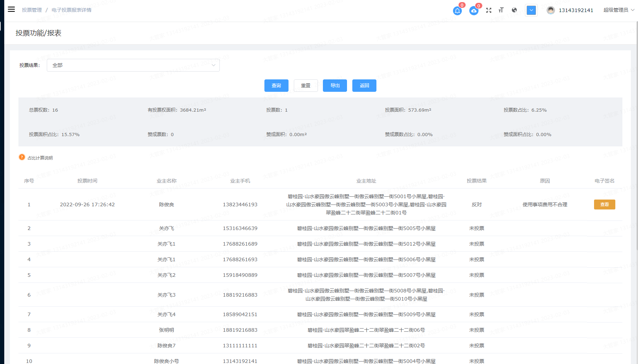638x364 pixels.
Task: Click reason 使用事项费用不合理
Action: point(545,205)
